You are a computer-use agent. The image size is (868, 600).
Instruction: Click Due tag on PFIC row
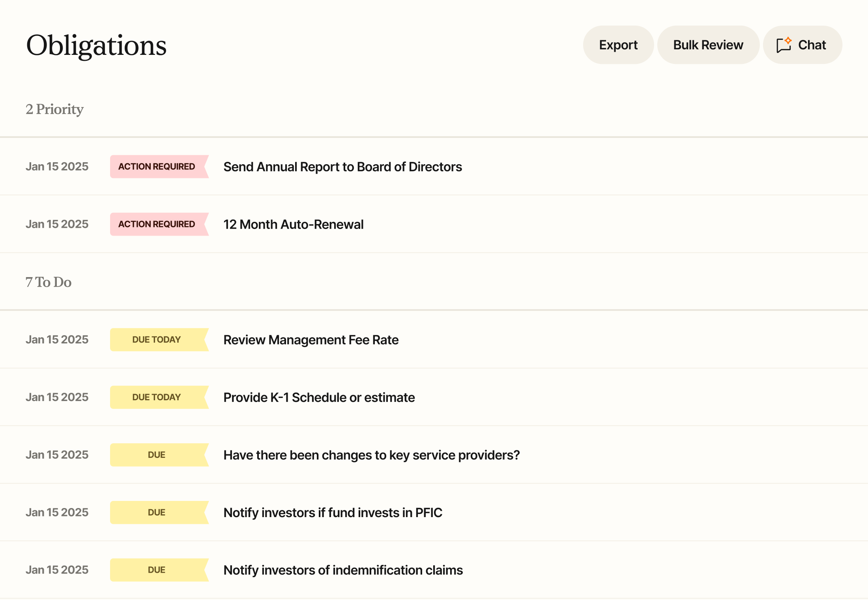pos(157,513)
